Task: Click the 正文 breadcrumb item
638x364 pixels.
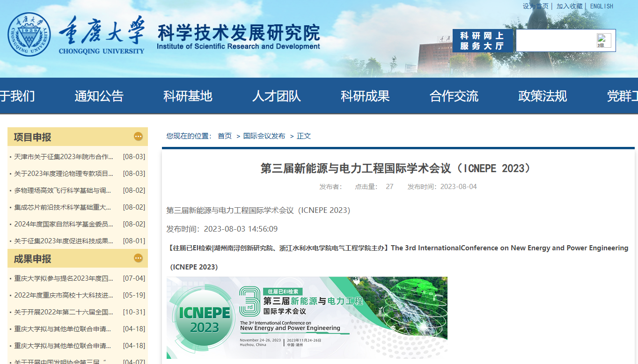Action: [x=304, y=136]
